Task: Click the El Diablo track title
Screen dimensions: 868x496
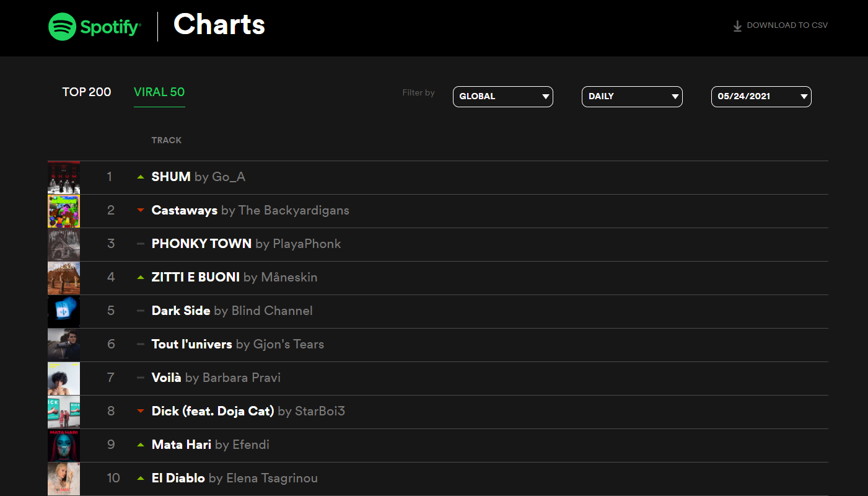Action: pos(178,478)
